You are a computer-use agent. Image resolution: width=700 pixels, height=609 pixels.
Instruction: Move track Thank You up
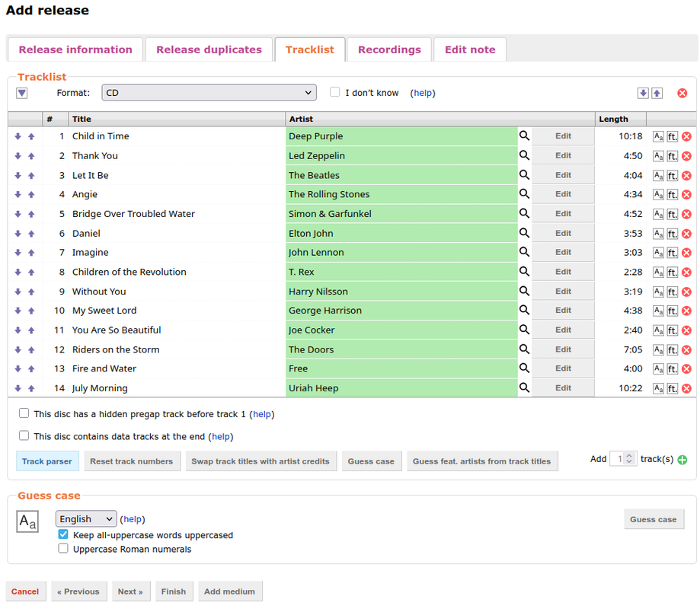[31, 156]
